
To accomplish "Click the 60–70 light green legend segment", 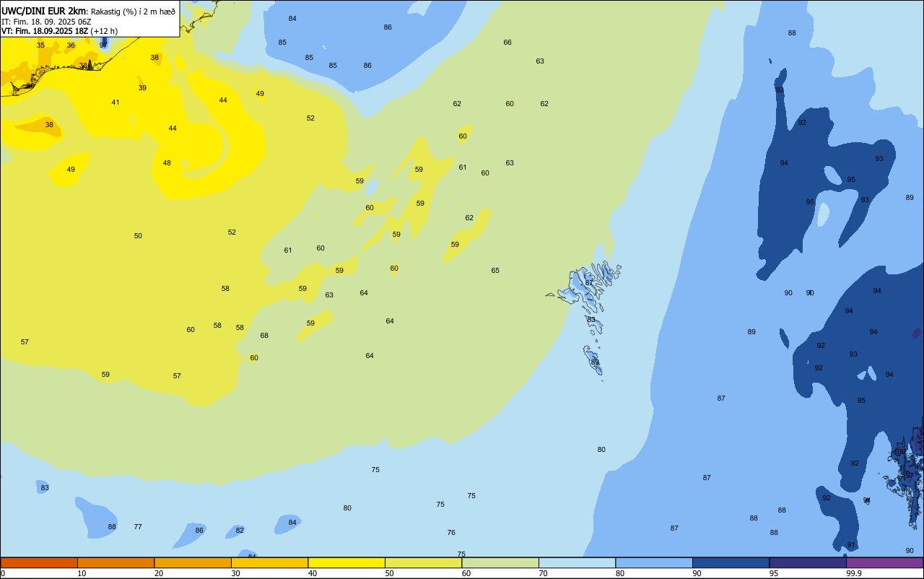I will coord(500,562).
